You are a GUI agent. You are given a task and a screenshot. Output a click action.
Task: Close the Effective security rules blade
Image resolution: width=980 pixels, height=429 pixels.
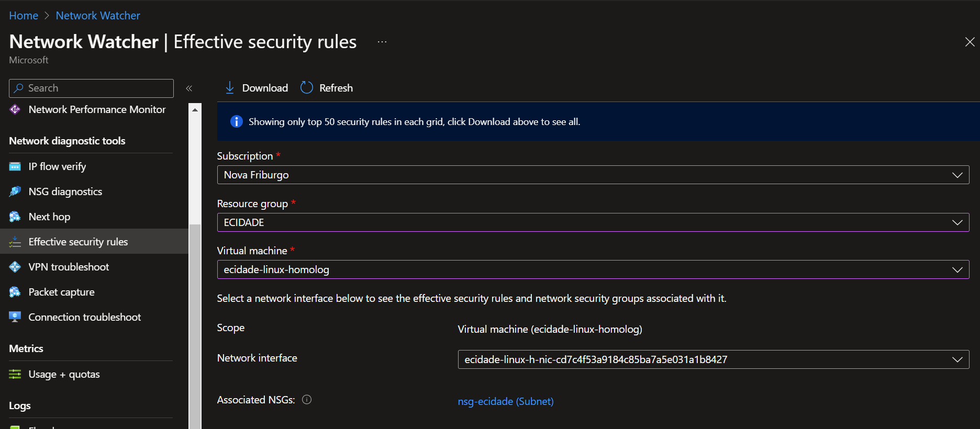coord(970,42)
